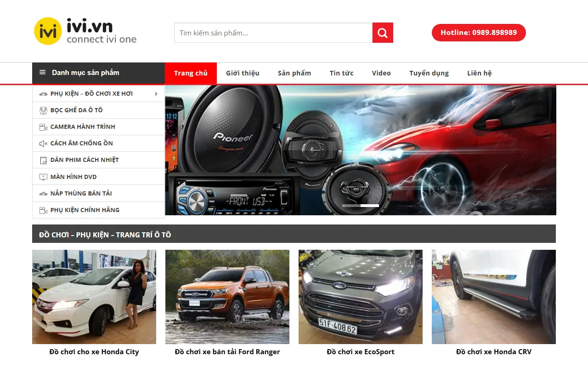The height and width of the screenshot is (368, 588).
Task: Click the Đồ chơi xe Honda CRV title
Action: [x=494, y=352]
